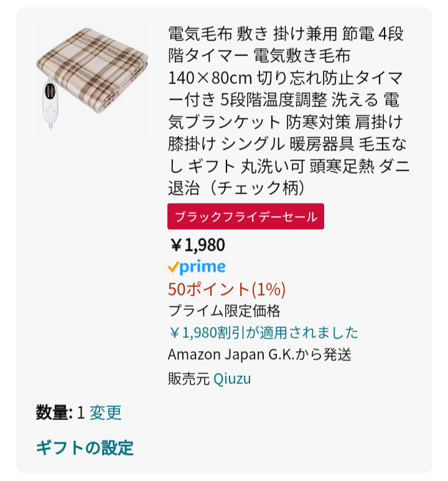Screen dimensions: 448x481
Task: Open the 電気毛布 product title
Action: coord(289,109)
